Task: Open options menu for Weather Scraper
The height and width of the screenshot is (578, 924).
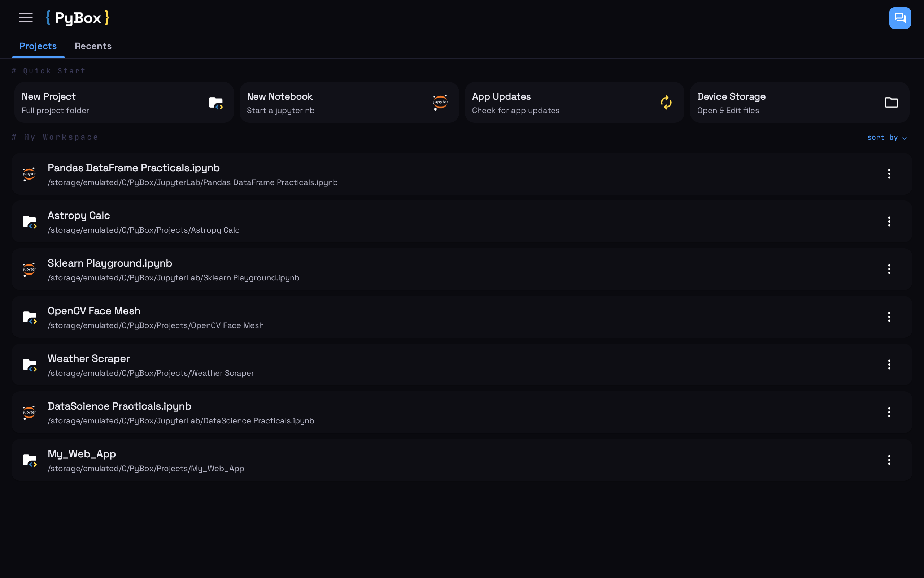Action: [889, 365]
